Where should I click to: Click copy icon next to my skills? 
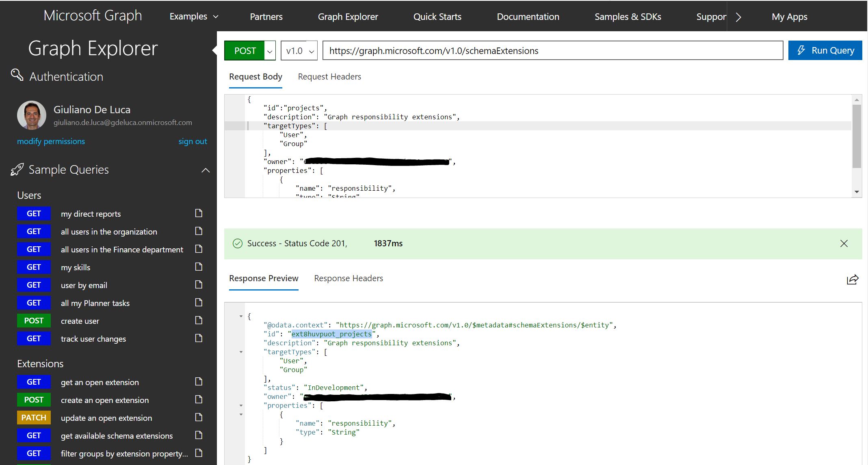pyautogui.click(x=199, y=267)
